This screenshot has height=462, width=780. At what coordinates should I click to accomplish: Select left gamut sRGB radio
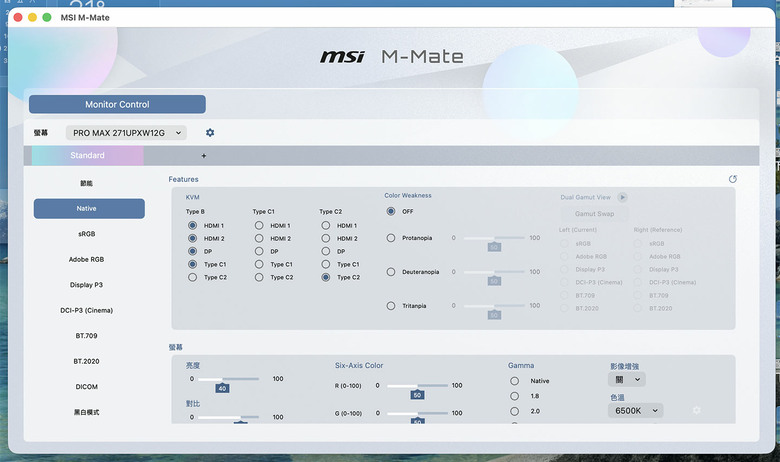tap(564, 244)
